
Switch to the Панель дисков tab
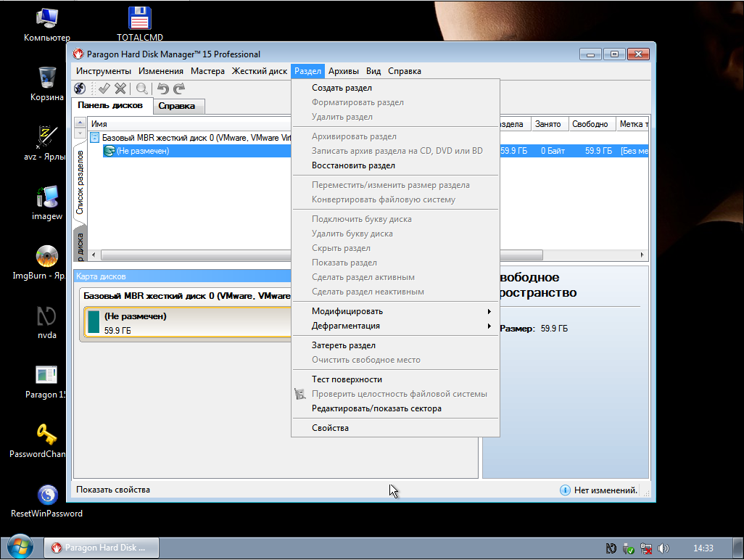pos(112,105)
